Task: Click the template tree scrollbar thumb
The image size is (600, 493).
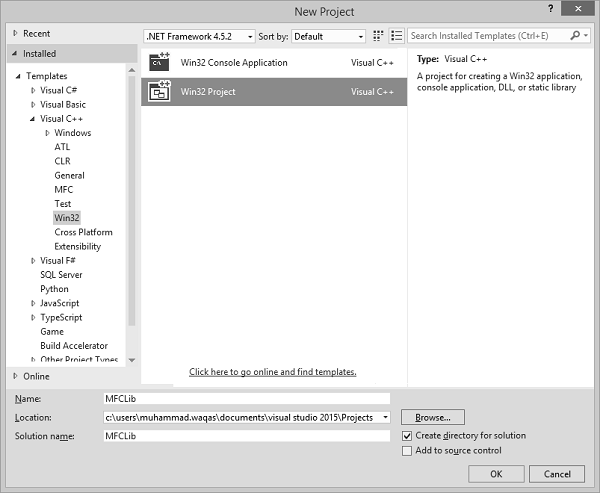Action: coord(132,201)
